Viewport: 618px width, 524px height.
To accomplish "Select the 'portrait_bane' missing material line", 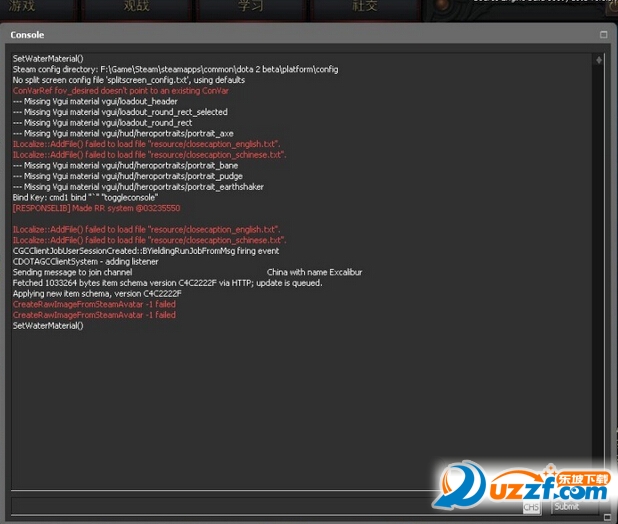I will tap(125, 165).
